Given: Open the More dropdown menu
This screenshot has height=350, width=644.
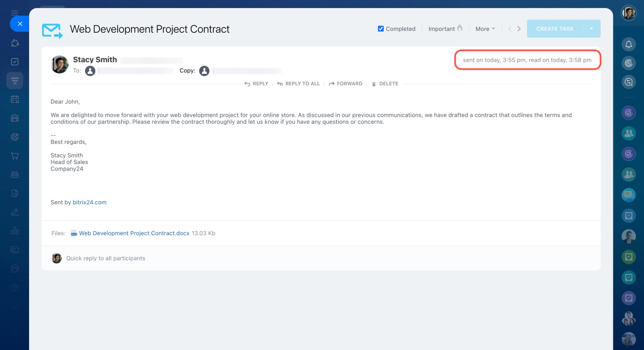Looking at the screenshot, I should coord(485,29).
